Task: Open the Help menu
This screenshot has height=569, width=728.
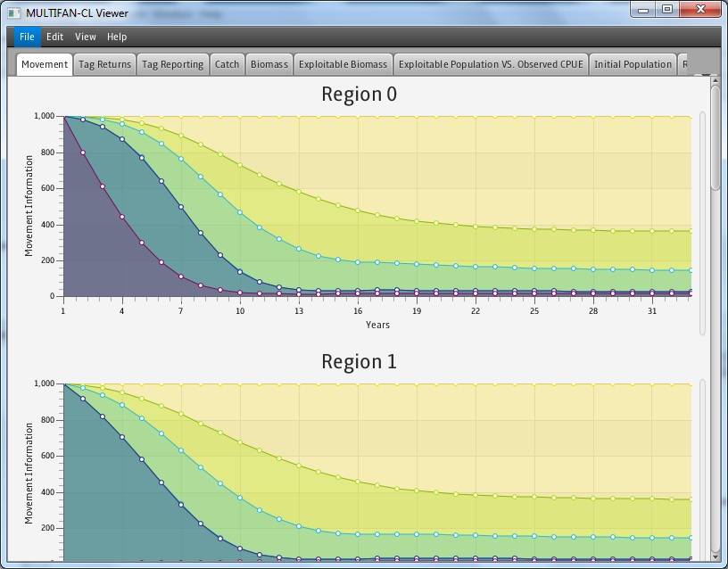Action: [117, 37]
